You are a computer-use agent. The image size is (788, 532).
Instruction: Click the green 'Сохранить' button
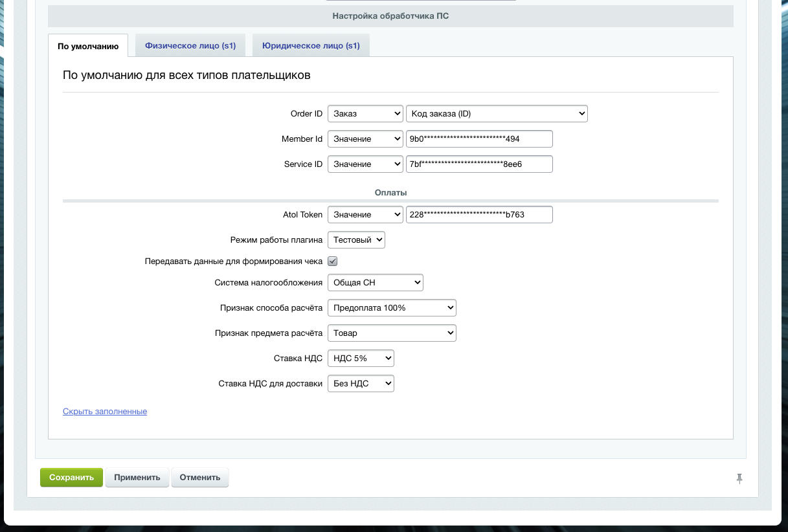click(x=71, y=478)
